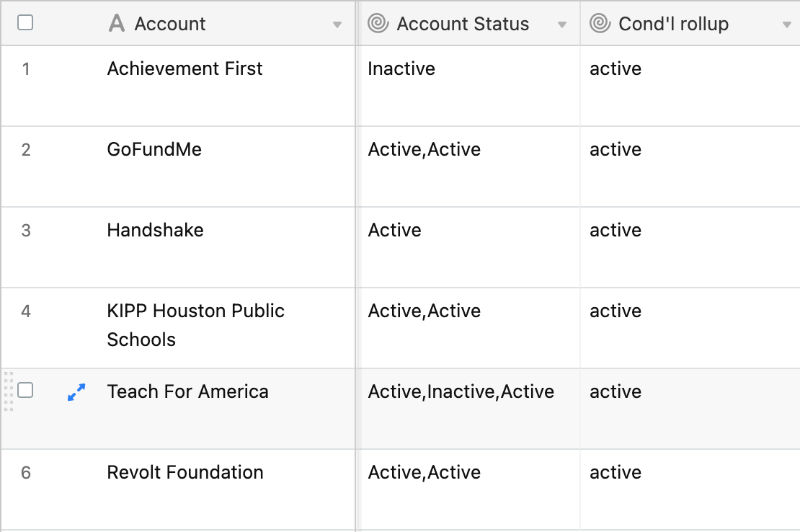The height and width of the screenshot is (532, 800).
Task: Select the Account column header label
Action: 170,24
